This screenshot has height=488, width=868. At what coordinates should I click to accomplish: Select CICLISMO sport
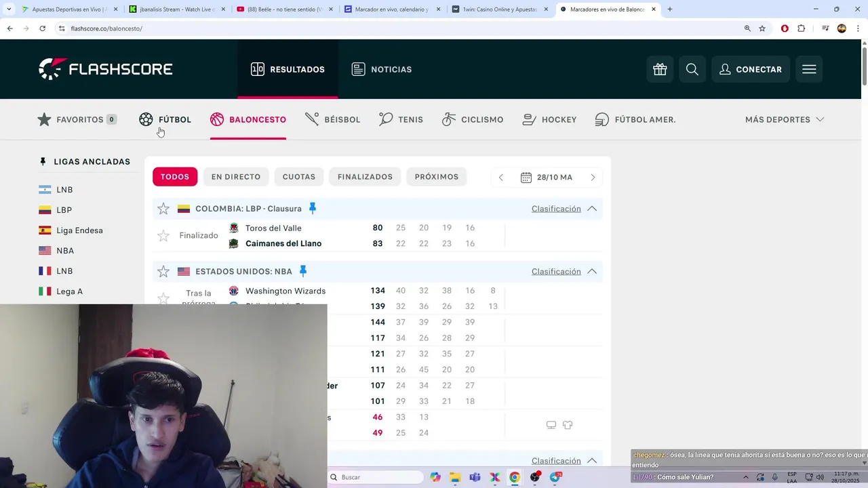(x=473, y=119)
